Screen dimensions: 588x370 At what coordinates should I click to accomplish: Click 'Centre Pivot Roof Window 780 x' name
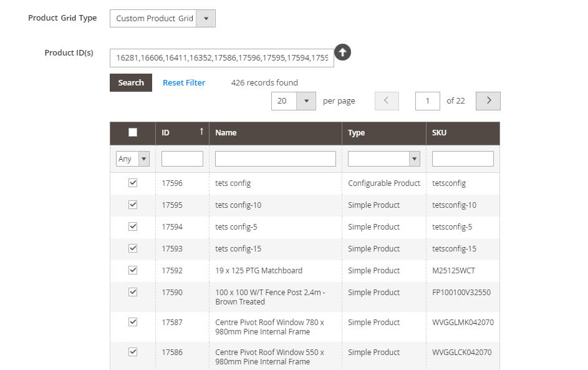269,327
